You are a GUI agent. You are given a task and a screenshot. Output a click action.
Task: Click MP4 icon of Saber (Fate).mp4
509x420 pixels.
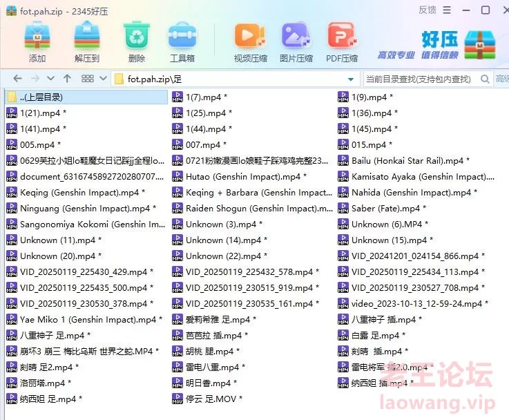[343, 209]
